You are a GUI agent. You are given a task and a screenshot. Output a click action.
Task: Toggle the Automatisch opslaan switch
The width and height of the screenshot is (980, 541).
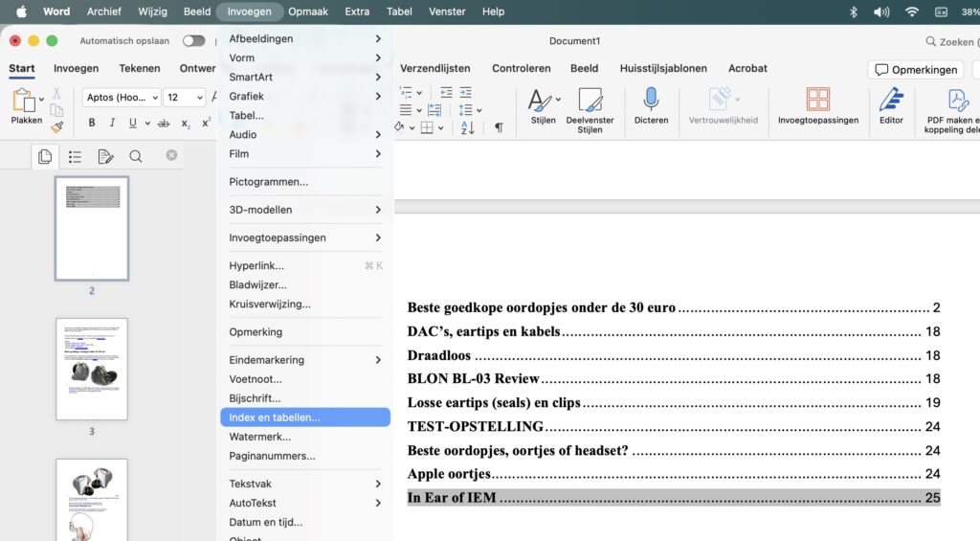194,41
